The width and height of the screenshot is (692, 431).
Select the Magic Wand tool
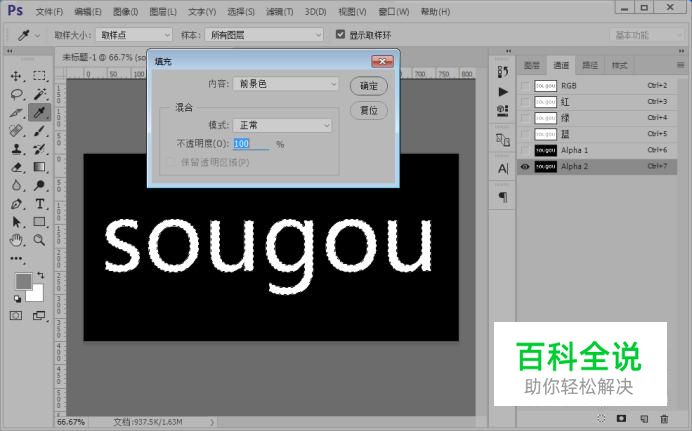[x=39, y=94]
